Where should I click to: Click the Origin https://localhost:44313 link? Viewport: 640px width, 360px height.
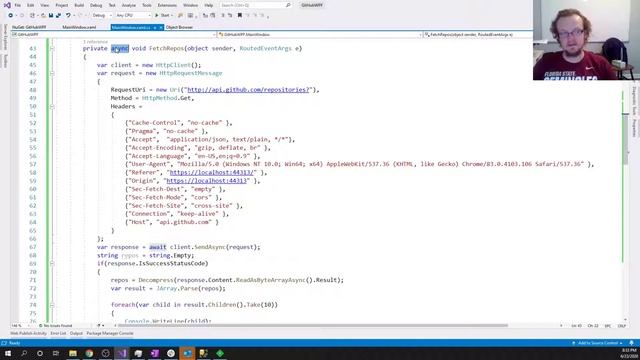coord(207,181)
